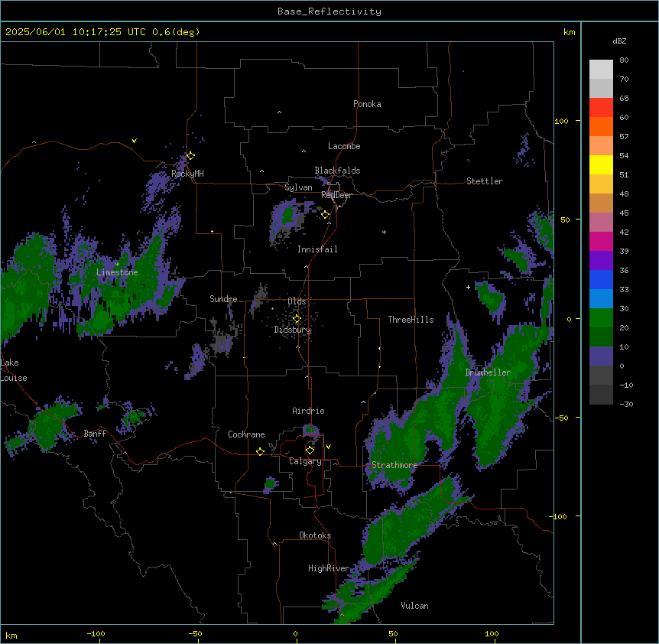Select the magenta 42 dBZ color swatch
659x644 pixels.
(601, 241)
